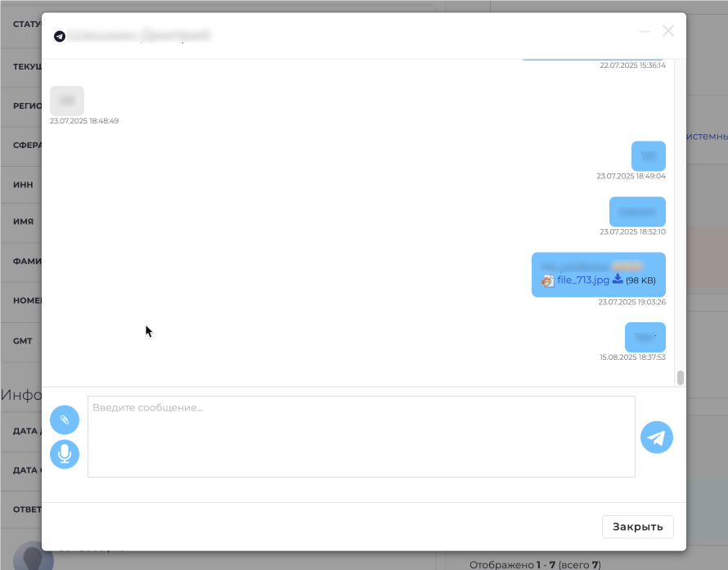Focus the Введите сообщение text field
This screenshot has width=728, height=570.
(362, 437)
